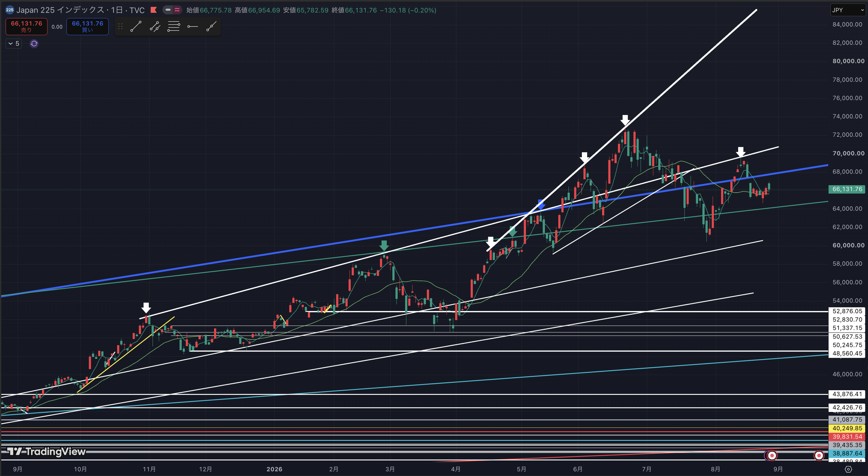Click the 43,876.41 price line label
The width and height of the screenshot is (868, 476).
click(847, 394)
